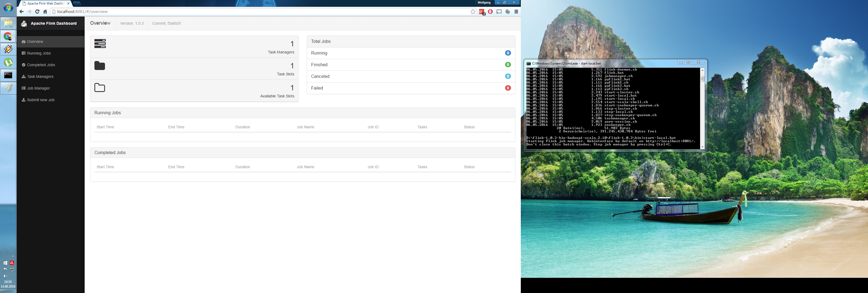
Task: Open Task Managers from the sidebar
Action: click(40, 77)
